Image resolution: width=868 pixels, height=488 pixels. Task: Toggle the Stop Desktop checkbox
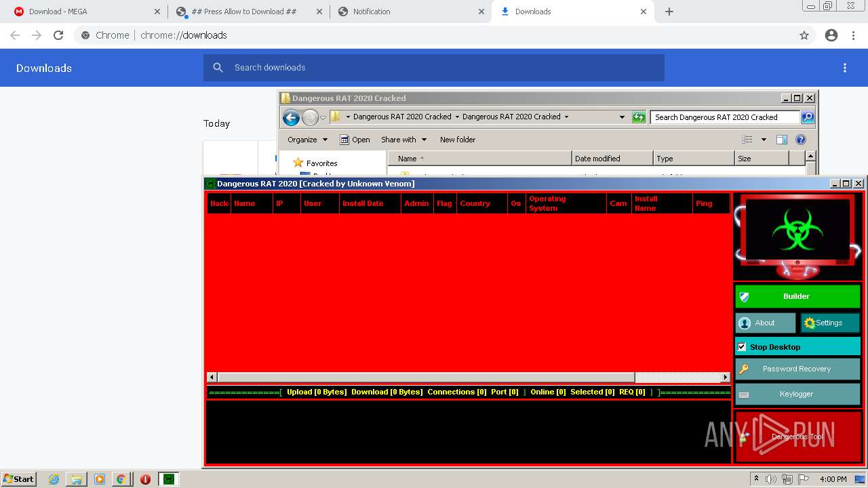[742, 346]
